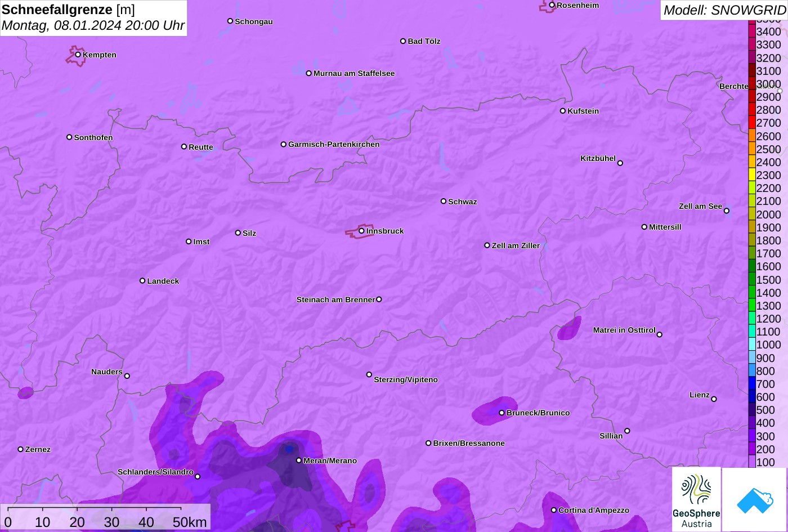Click the Kempten city marker
788x532 pixels.
(78, 55)
